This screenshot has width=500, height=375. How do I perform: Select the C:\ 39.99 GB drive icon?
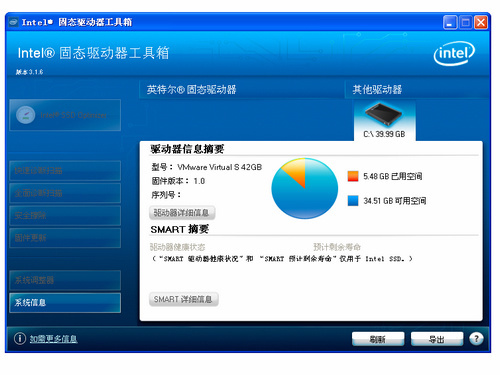click(x=384, y=121)
